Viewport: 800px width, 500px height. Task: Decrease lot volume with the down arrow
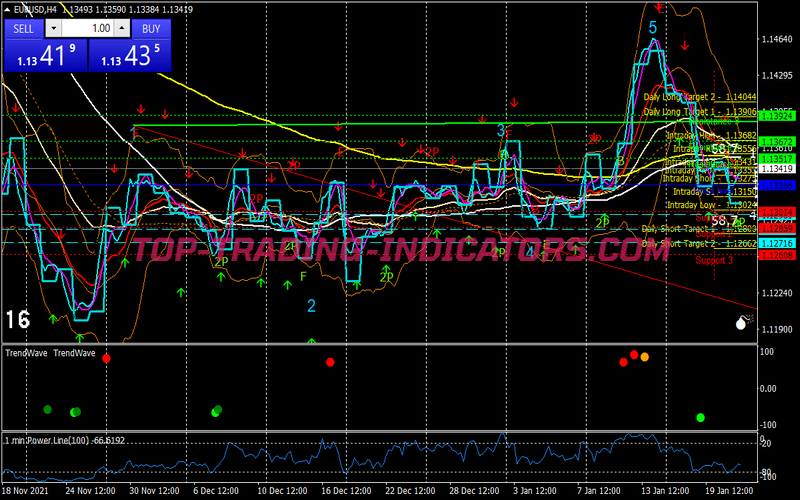tap(54, 29)
